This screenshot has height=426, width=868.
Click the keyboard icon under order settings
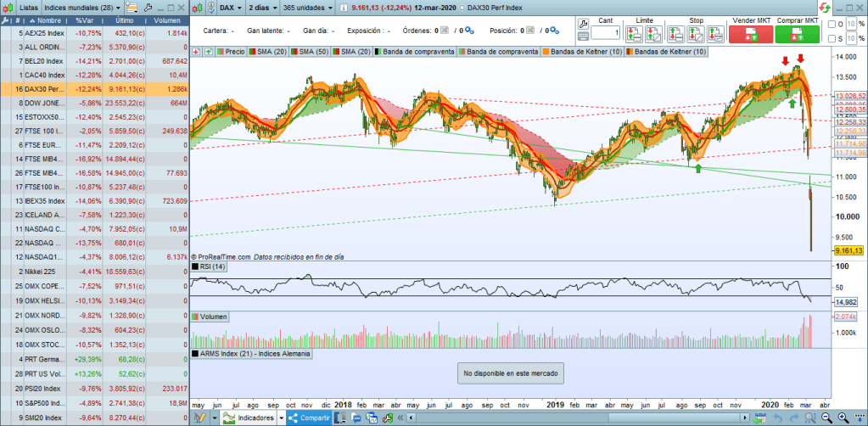[584, 36]
